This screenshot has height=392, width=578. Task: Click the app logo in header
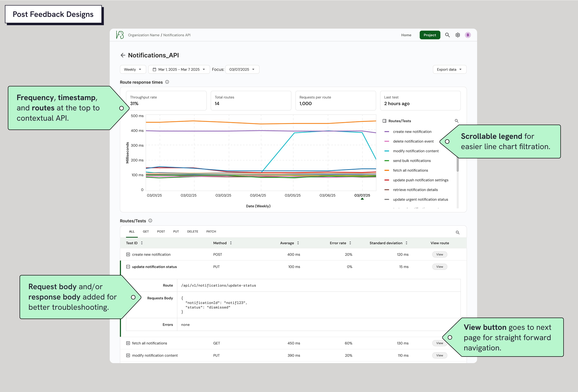click(x=120, y=35)
